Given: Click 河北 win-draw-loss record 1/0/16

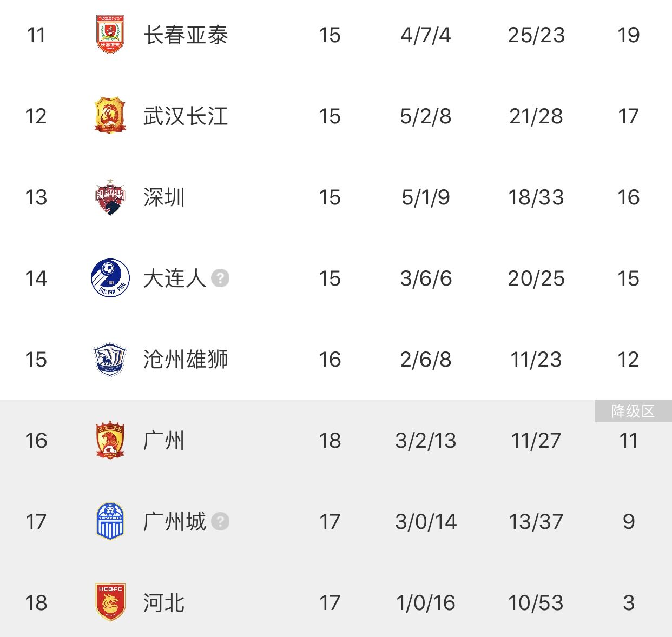Looking at the screenshot, I should [x=426, y=603].
